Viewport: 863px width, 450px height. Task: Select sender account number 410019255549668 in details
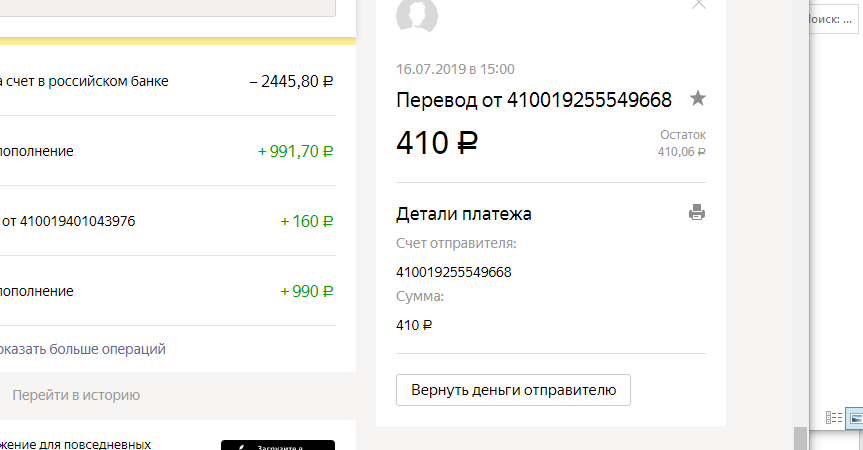454,272
